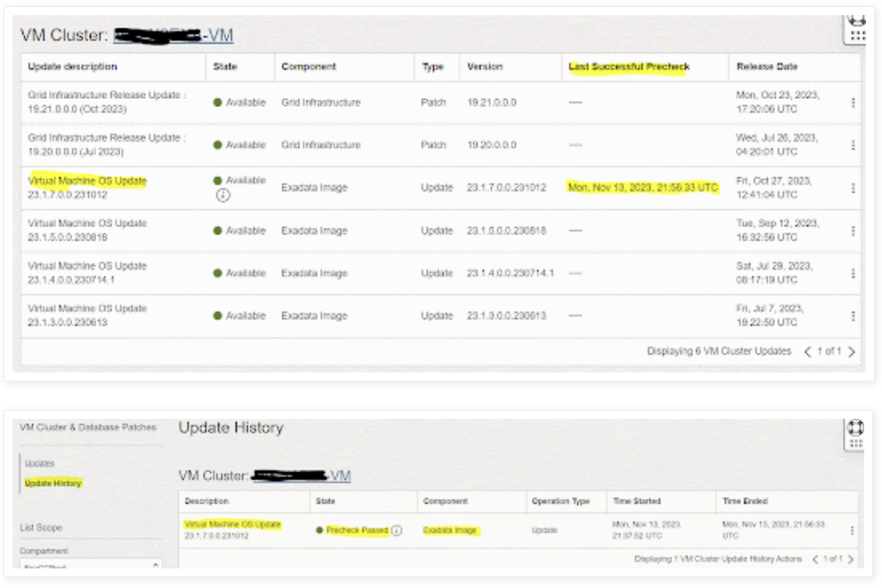Image resolution: width=882 pixels, height=588 pixels.
Task: Click the info icon beside Precheck Passed
Action: [396, 530]
